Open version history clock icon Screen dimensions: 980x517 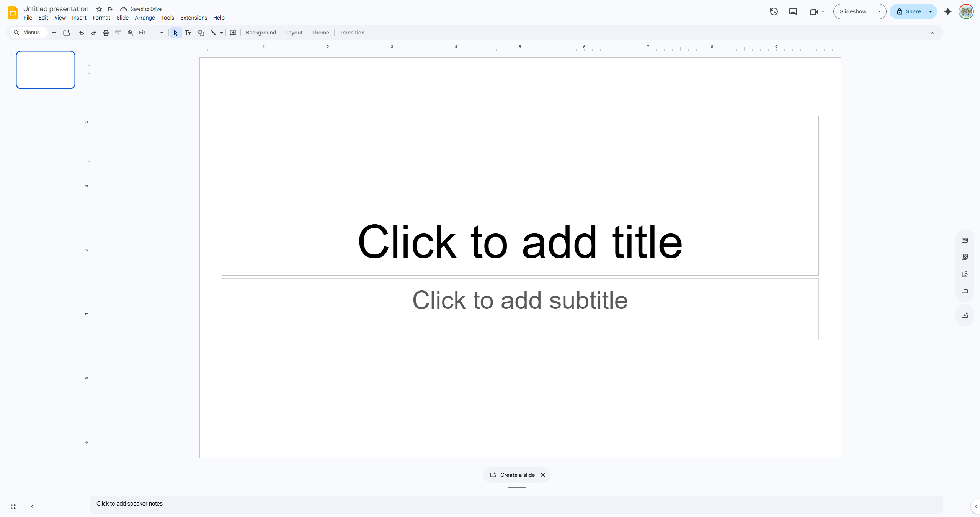[774, 11]
